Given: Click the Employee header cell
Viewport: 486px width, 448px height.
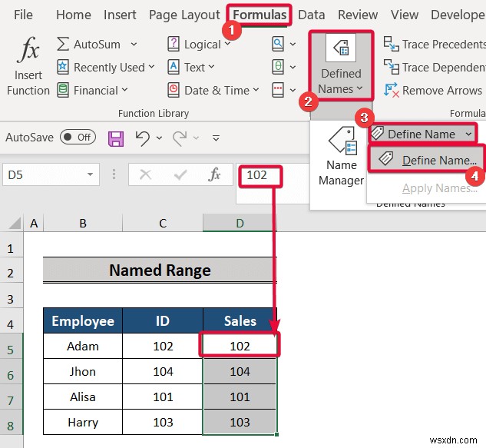Looking at the screenshot, I should [x=83, y=320].
